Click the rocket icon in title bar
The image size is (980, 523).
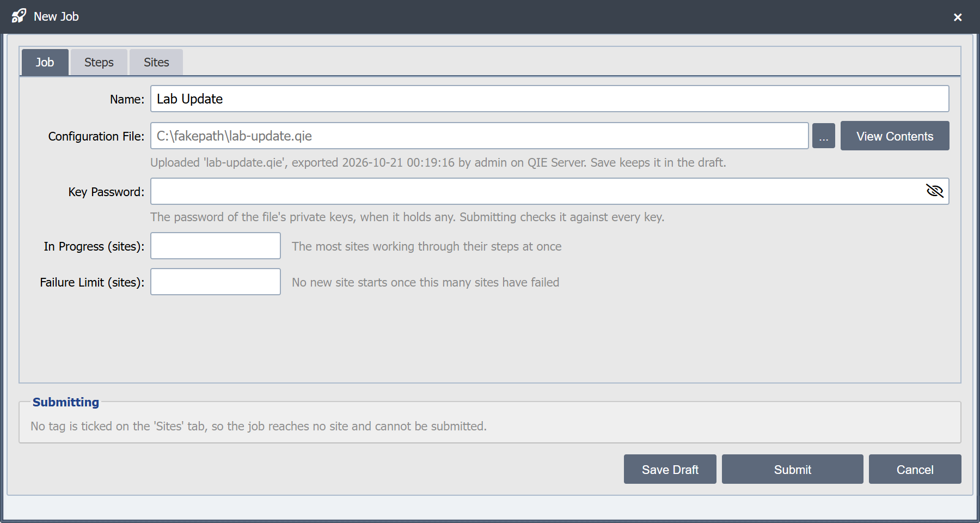coord(19,16)
